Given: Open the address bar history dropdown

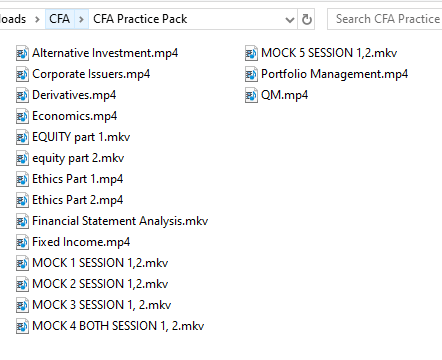Looking at the screenshot, I should tap(290, 20).
